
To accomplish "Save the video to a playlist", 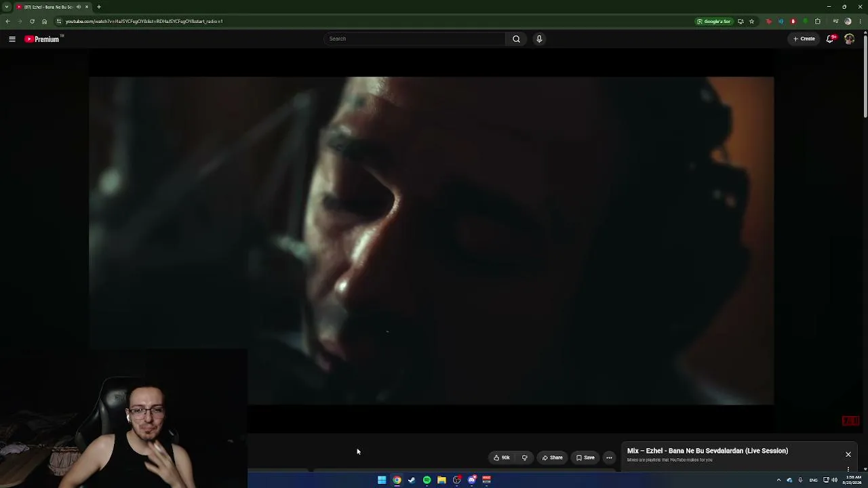I will [x=585, y=458].
